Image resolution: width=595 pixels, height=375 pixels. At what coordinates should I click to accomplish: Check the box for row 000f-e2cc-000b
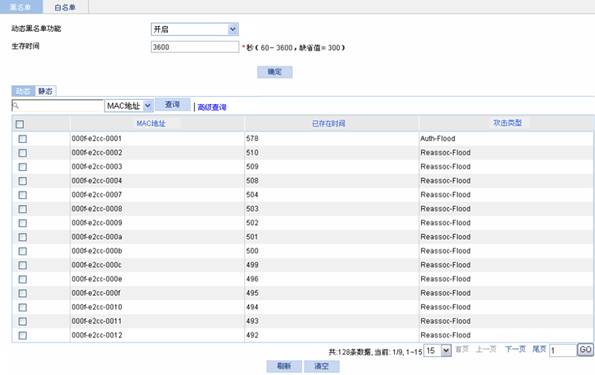tap(22, 251)
